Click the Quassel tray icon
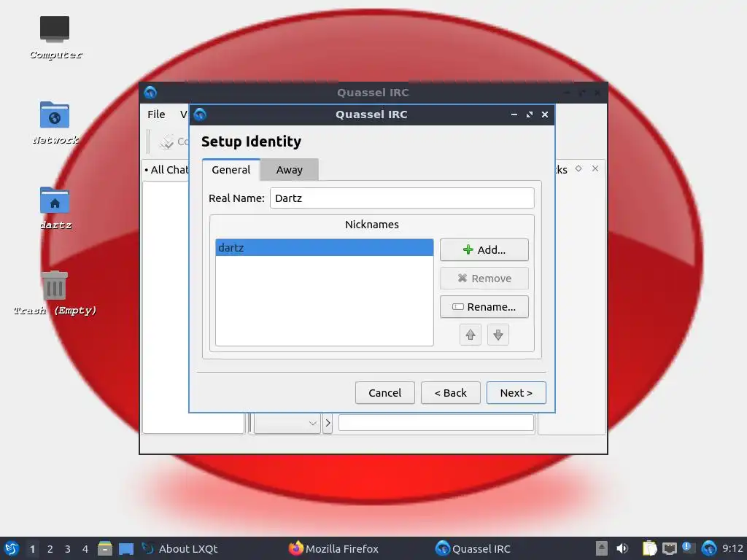This screenshot has height=560, width=747. [708, 548]
